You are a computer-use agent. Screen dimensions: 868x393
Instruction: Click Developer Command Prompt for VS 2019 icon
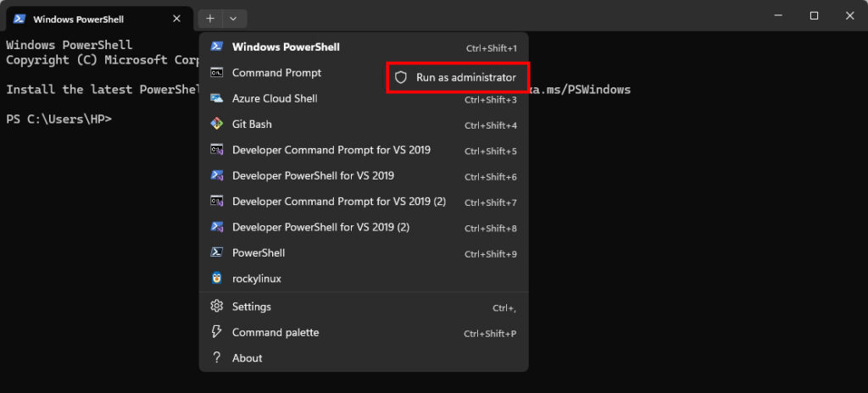(x=216, y=149)
